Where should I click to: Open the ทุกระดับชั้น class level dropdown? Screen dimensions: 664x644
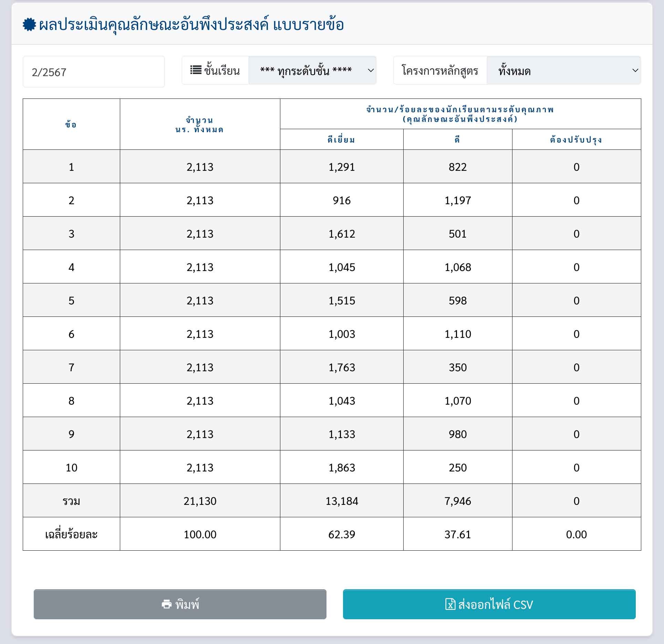click(x=312, y=71)
